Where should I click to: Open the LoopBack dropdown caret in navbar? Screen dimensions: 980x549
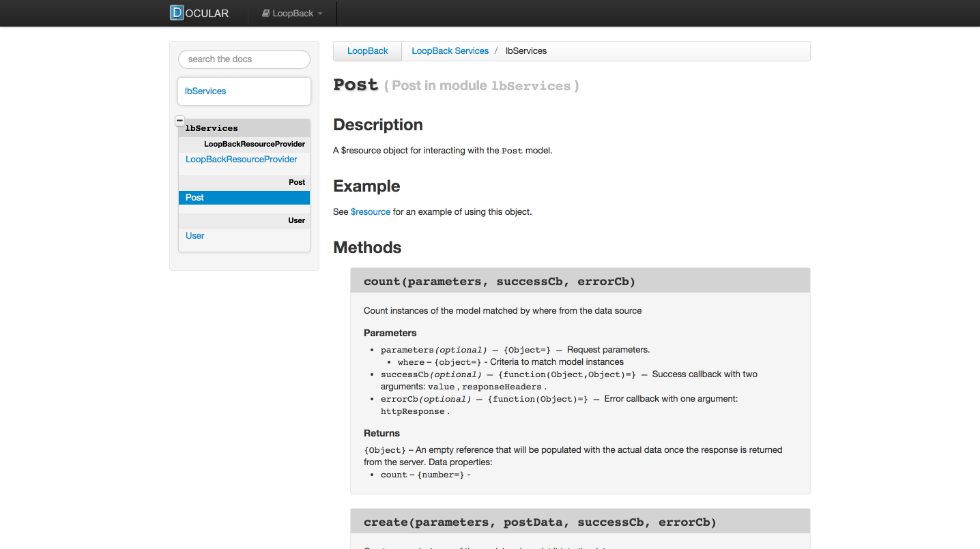pos(320,14)
